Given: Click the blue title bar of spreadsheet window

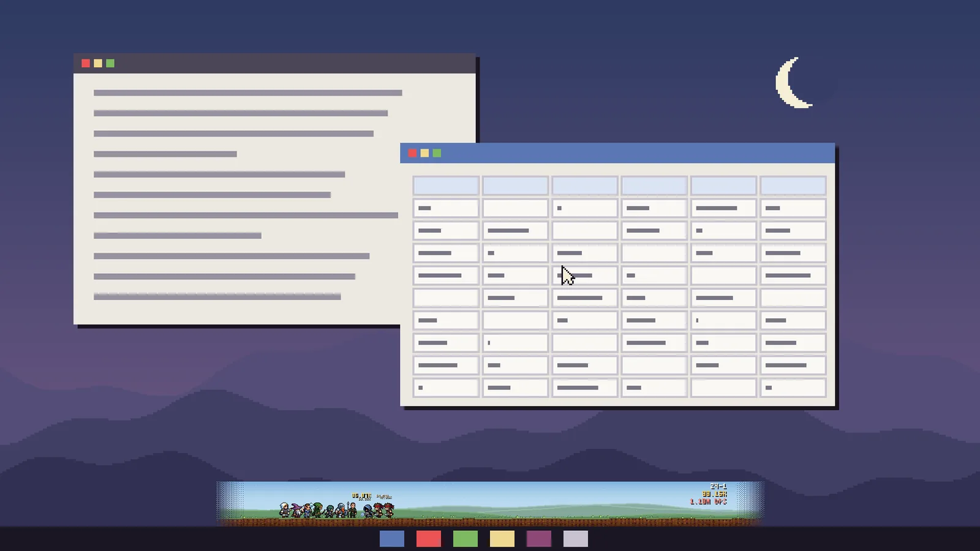Looking at the screenshot, I should 617,153.
